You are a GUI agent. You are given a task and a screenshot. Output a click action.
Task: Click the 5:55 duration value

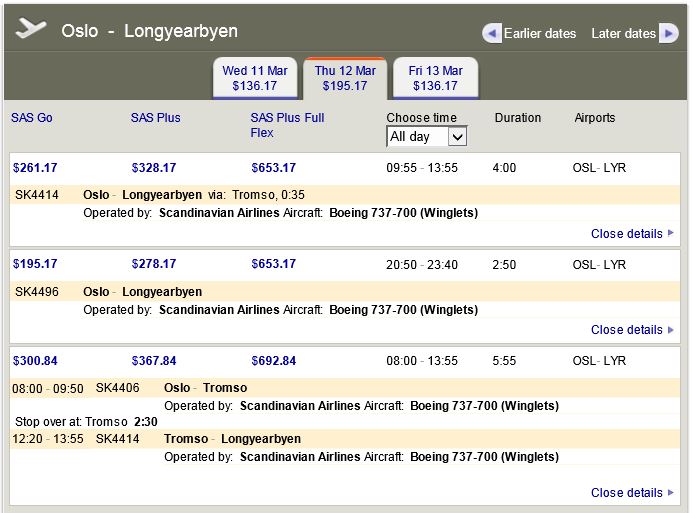coord(504,361)
